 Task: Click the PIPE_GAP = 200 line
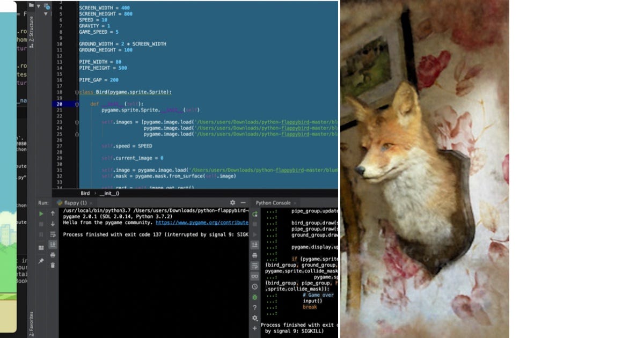click(99, 80)
